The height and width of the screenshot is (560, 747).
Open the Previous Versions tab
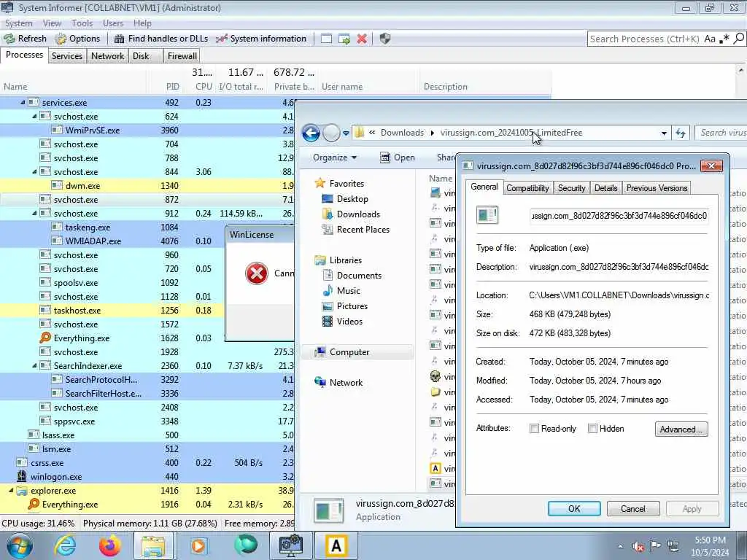click(657, 188)
